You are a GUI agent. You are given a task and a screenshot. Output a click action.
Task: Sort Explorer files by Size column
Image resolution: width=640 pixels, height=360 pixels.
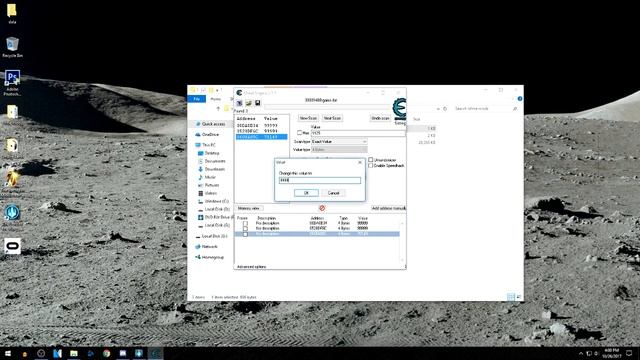coord(416,119)
